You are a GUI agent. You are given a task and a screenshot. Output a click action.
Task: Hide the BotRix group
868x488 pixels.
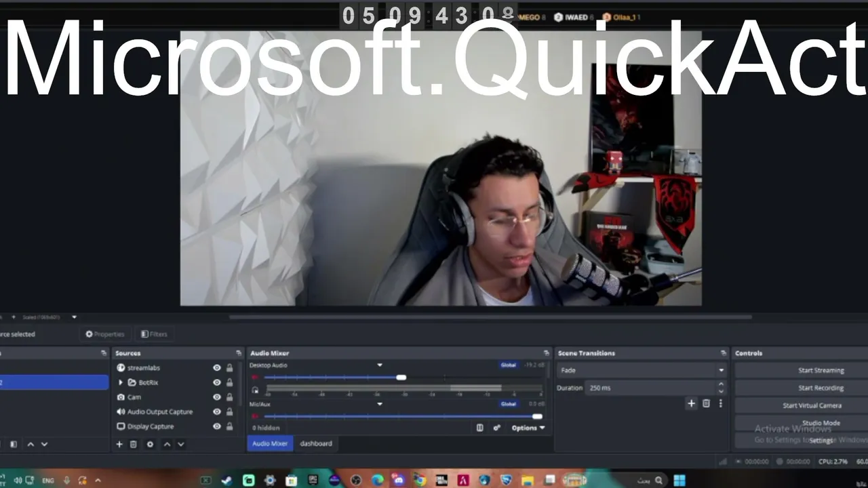[x=217, y=382]
